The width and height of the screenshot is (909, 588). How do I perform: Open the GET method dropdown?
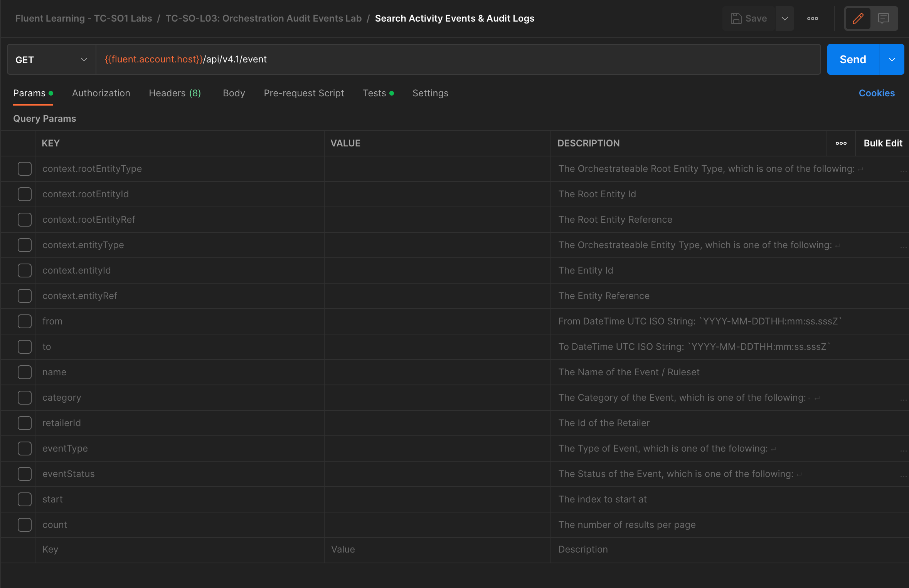click(51, 60)
